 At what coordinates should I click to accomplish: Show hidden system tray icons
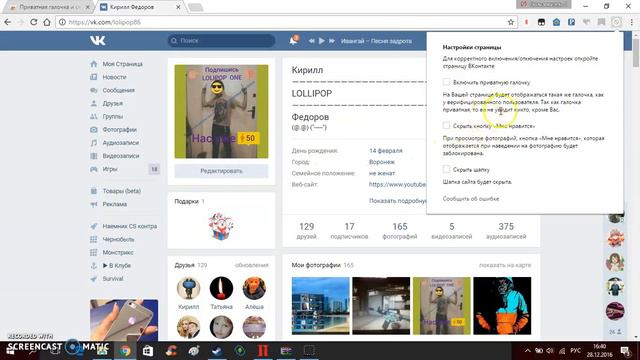(527, 351)
